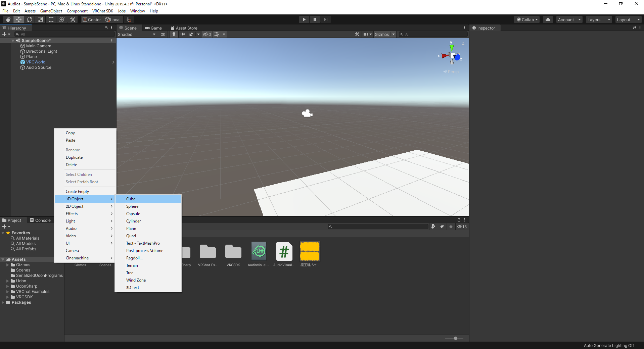Lock the Hierarchy panel
The width and height of the screenshot is (644, 349).
[x=106, y=28]
